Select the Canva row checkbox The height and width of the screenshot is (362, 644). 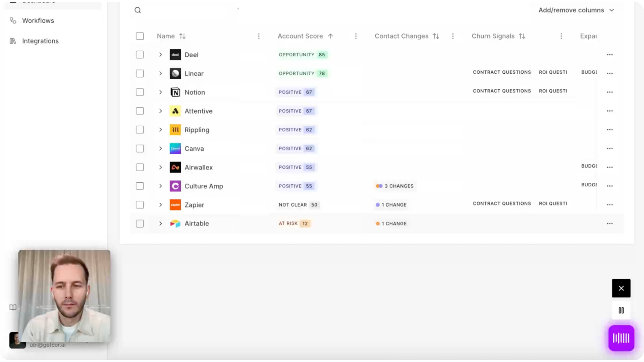pos(140,148)
